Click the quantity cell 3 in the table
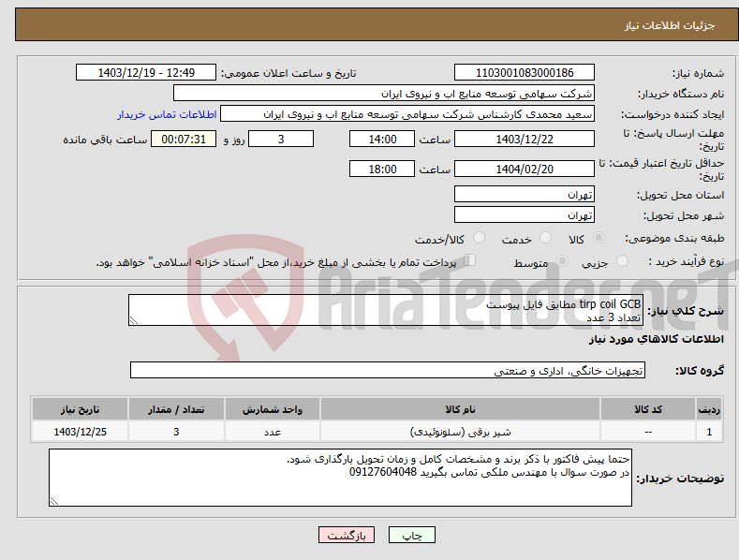 tap(176, 432)
